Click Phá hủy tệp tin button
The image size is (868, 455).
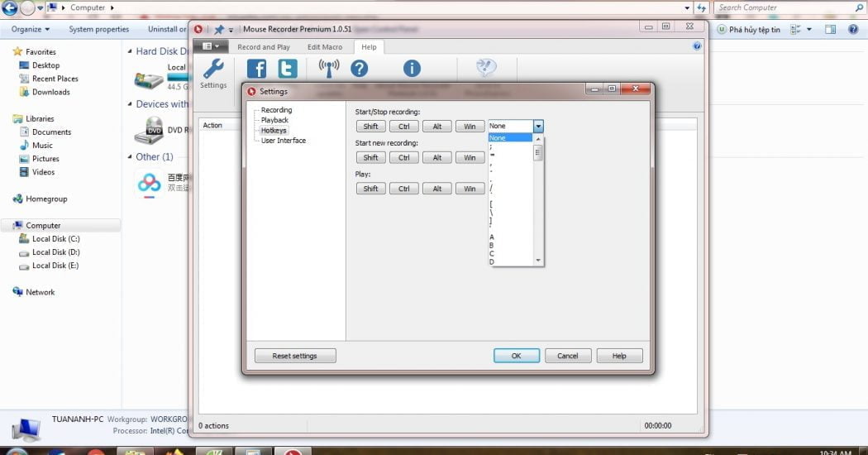point(748,30)
